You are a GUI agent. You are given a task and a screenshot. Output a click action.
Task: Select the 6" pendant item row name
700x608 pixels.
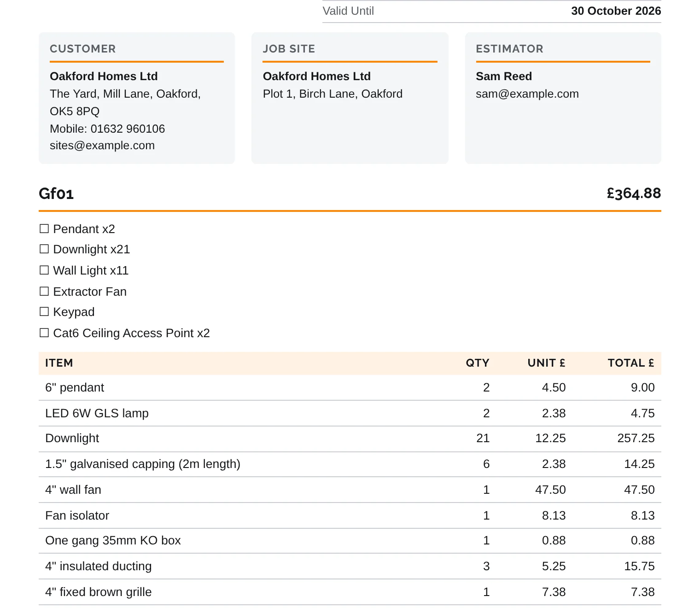[75, 388]
